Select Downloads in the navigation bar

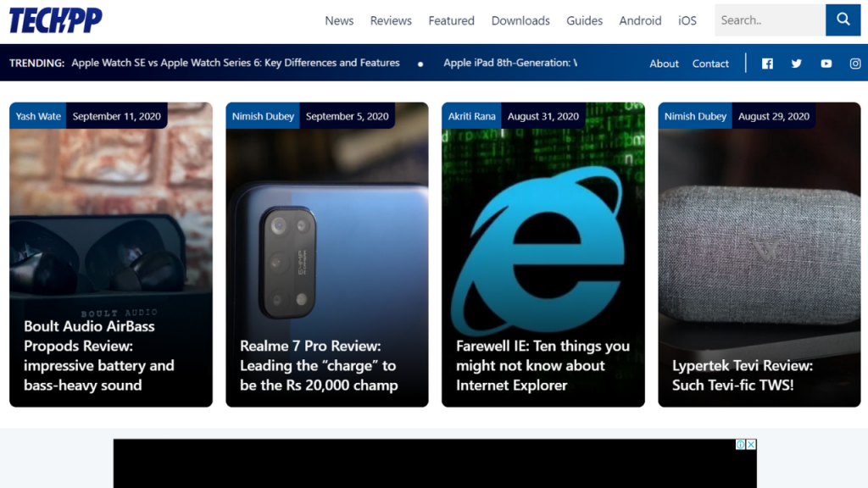coord(520,20)
